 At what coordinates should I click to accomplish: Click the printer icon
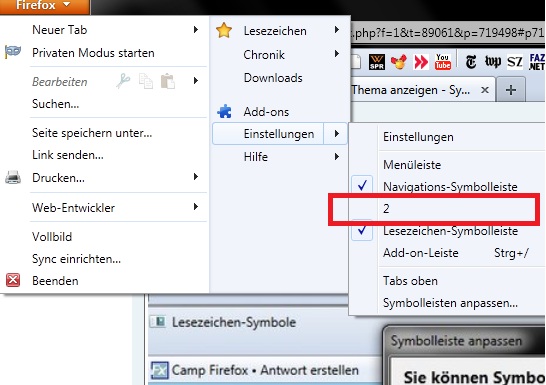(x=13, y=177)
